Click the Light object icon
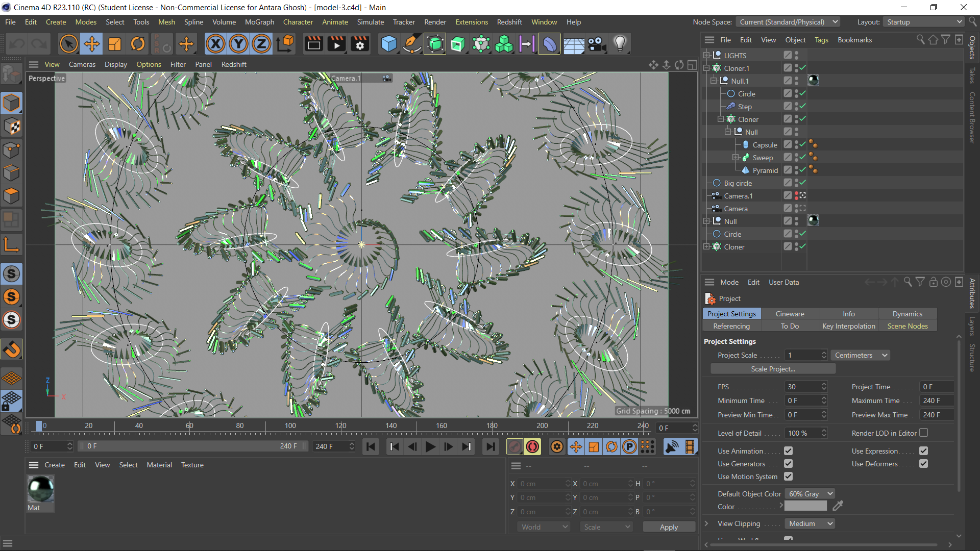This screenshot has height=551, width=980. click(x=620, y=44)
